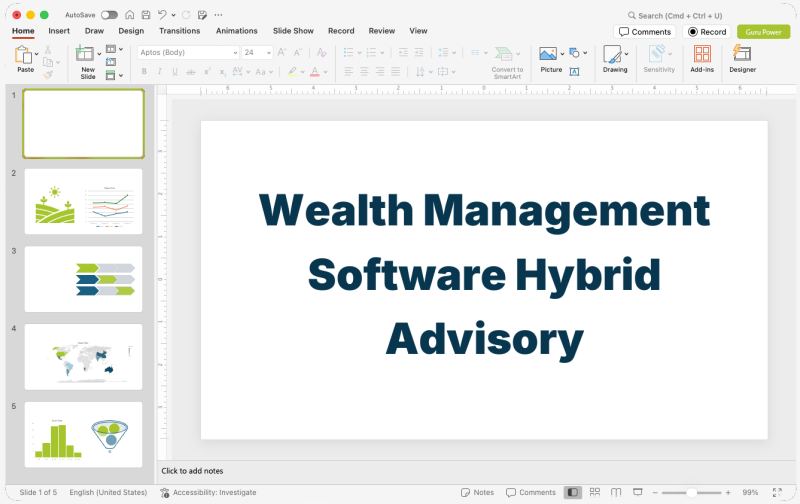Open the font size 24 dropdown

click(x=268, y=53)
